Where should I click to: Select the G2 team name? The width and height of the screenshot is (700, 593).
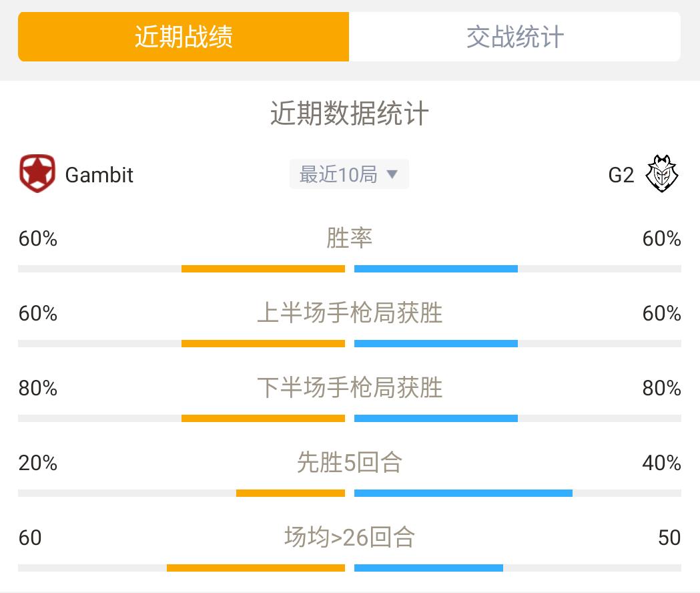pyautogui.click(x=621, y=175)
